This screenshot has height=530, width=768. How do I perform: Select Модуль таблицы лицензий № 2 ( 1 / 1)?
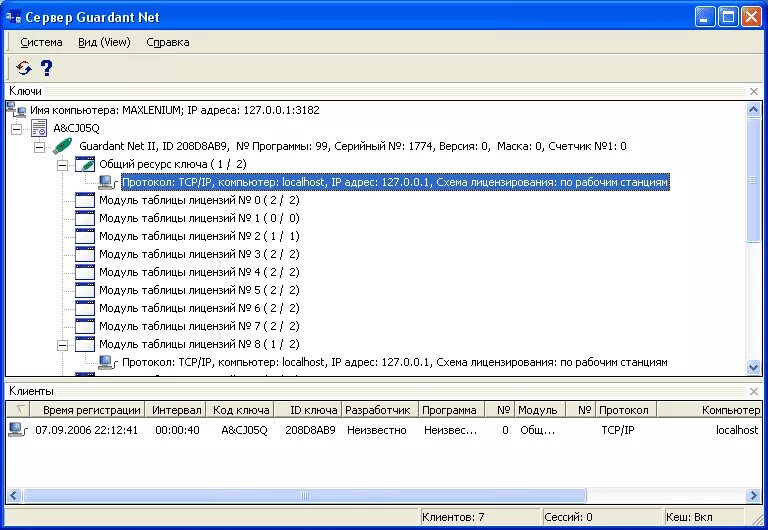(x=199, y=236)
